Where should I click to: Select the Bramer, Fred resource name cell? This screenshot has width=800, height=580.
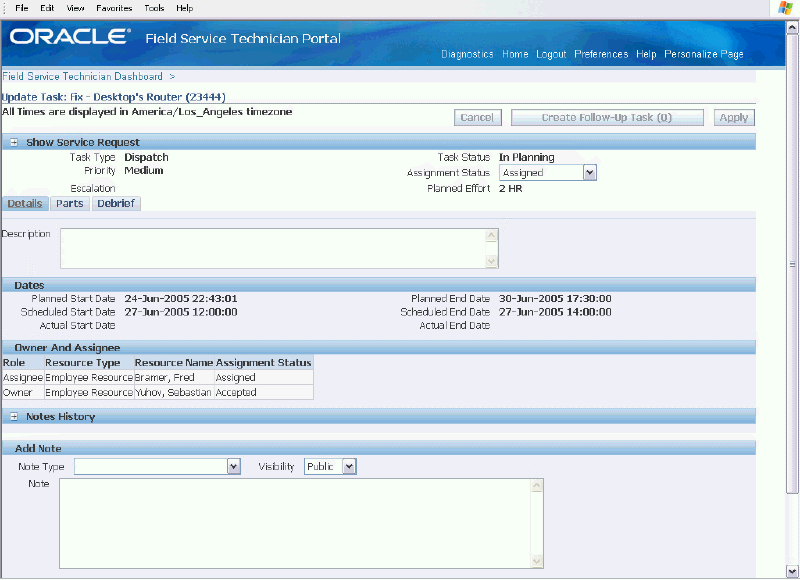click(174, 377)
